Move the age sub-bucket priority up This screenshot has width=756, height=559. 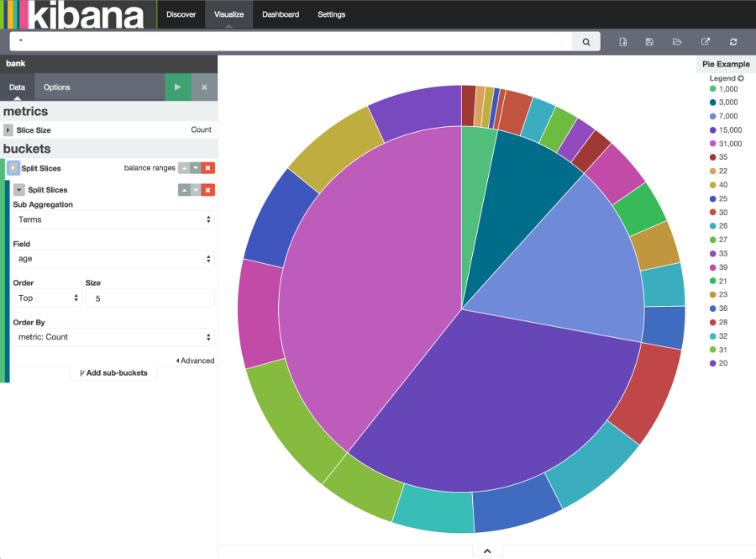pos(184,190)
